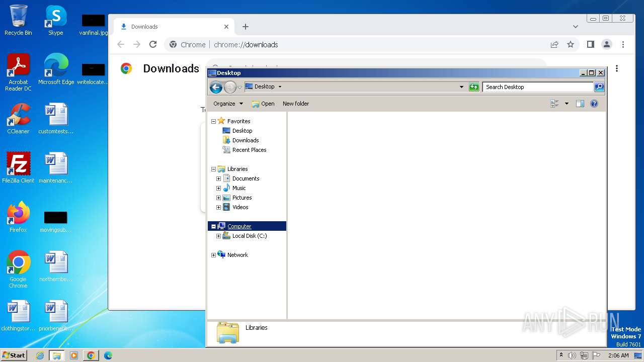This screenshot has height=362, width=644.
Task: Click Open in Explorer toolbar
Action: click(x=263, y=104)
